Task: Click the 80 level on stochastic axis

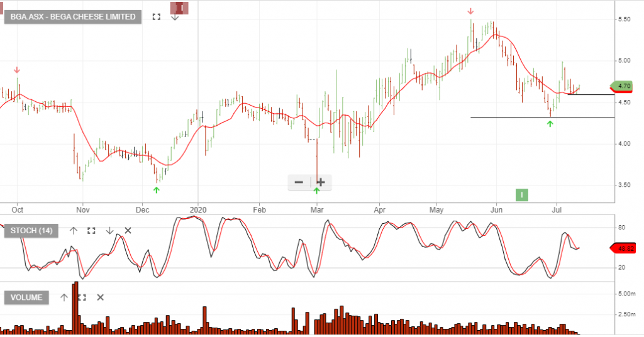Action: tap(622, 228)
